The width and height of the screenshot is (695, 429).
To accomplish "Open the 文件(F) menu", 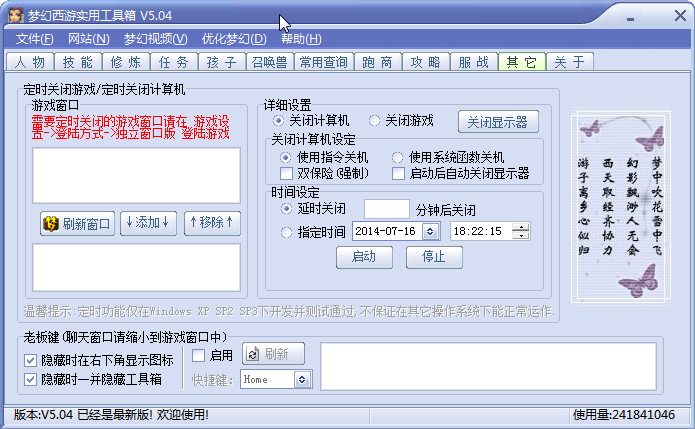I will (x=35, y=39).
